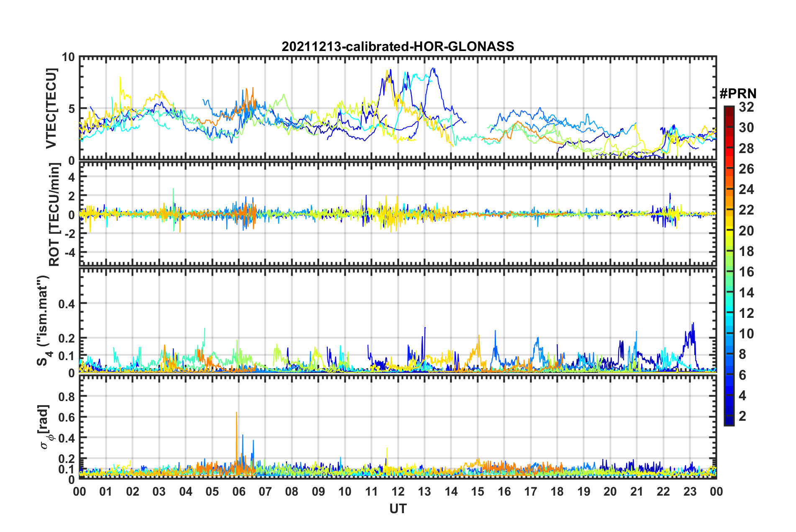
Task: Click the "06" hour tick label
Action: [239, 491]
